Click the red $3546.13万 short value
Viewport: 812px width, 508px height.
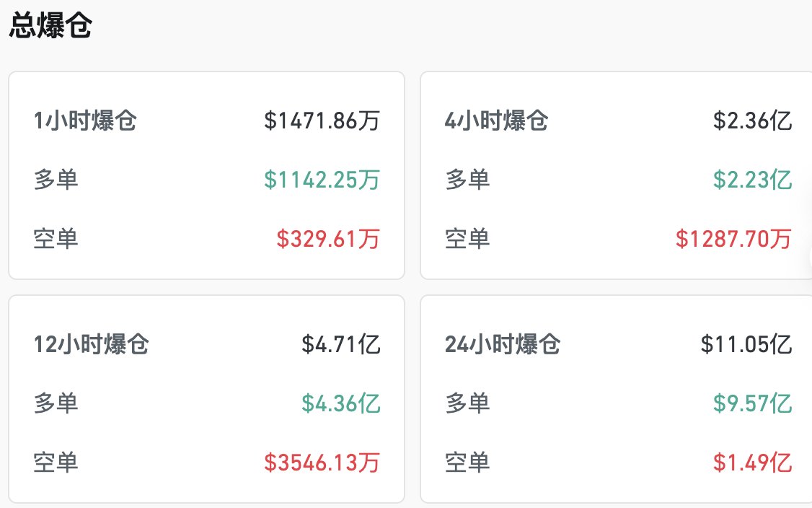[322, 462]
